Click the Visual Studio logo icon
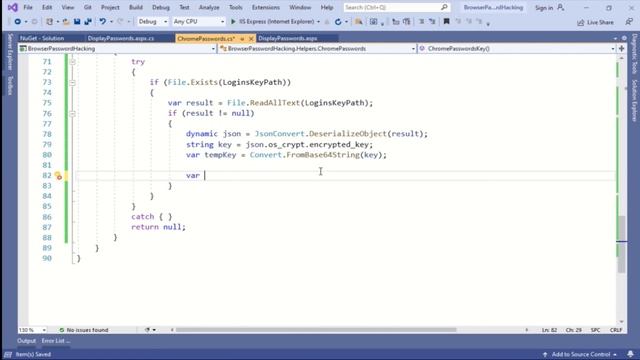640x360 pixels. pyautogui.click(x=13, y=7)
